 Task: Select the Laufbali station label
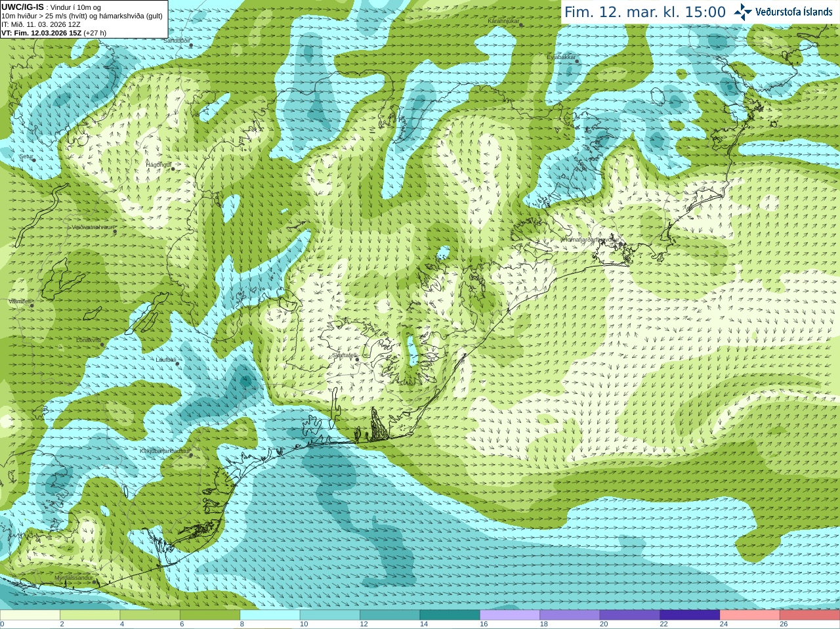pyautogui.click(x=166, y=360)
